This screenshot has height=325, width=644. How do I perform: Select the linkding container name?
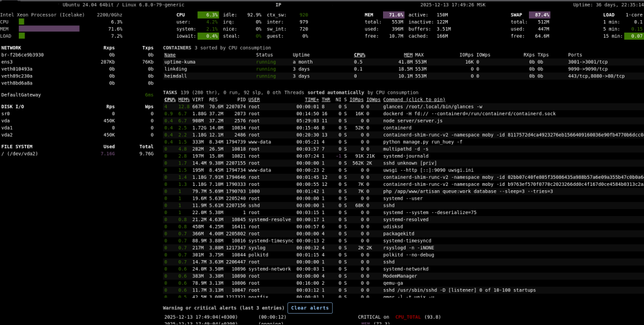coord(175,69)
